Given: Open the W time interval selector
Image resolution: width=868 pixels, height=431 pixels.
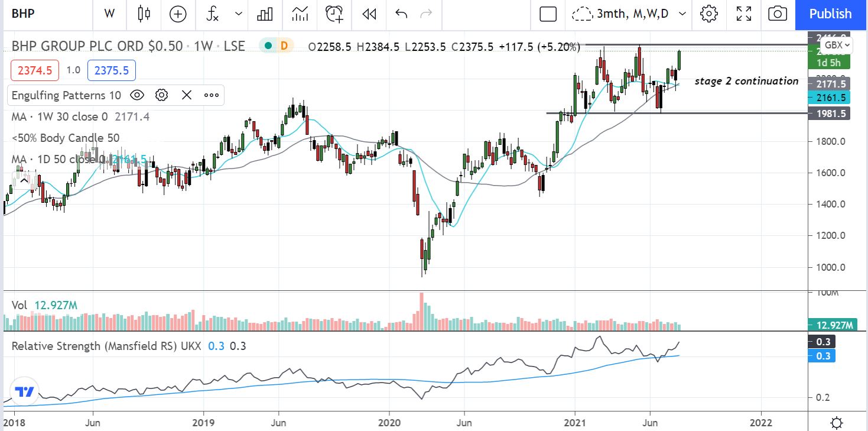Looking at the screenshot, I should pyautogui.click(x=109, y=14).
